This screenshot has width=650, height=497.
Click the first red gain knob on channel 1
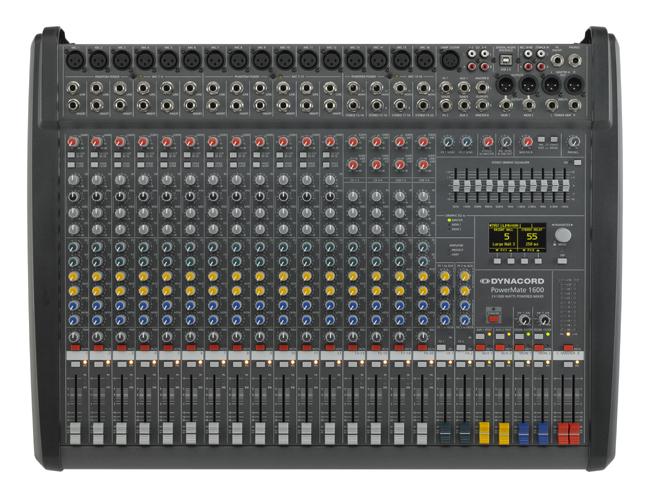click(x=73, y=144)
